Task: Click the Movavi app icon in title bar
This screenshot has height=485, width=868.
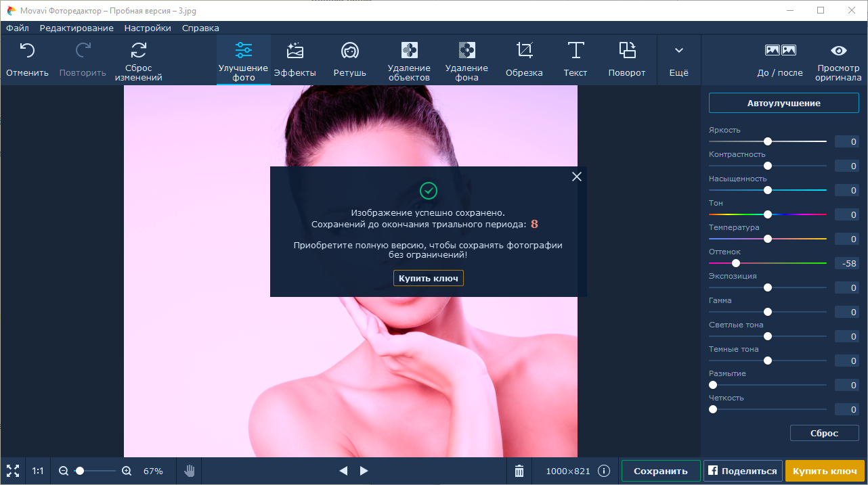Action: [12, 10]
